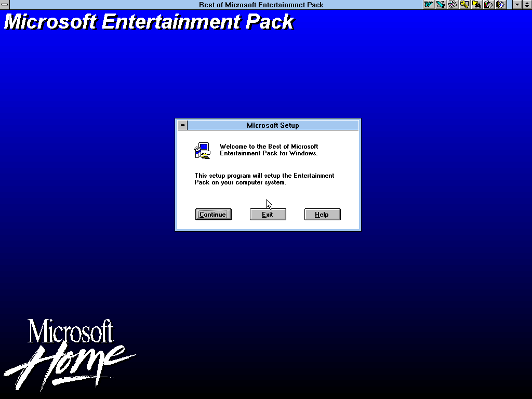Screen dimensions: 532x399
Task: Click the Best of Microsoft Entertainmnet Pack title bar
Action: click(261, 5)
